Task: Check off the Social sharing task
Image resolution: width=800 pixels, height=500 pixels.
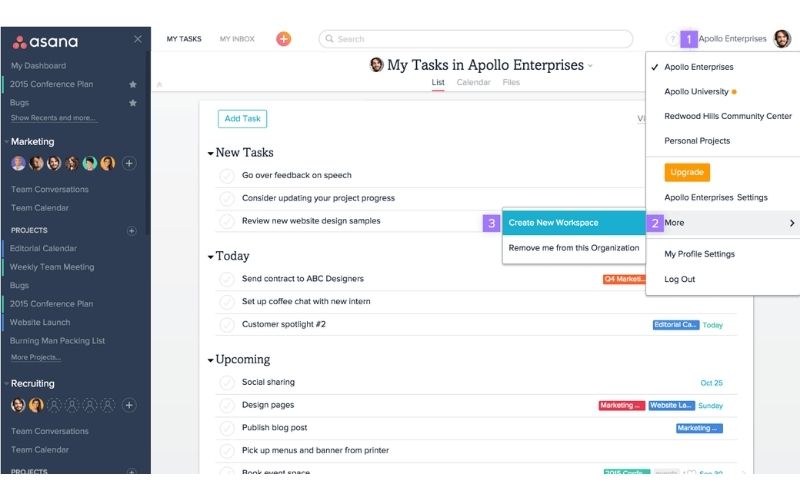Action: tap(227, 383)
